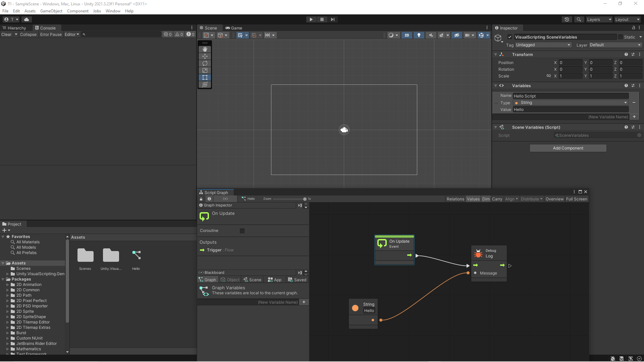The width and height of the screenshot is (644, 362).
Task: Select the Hand tool in Scene view
Action: [205, 49]
